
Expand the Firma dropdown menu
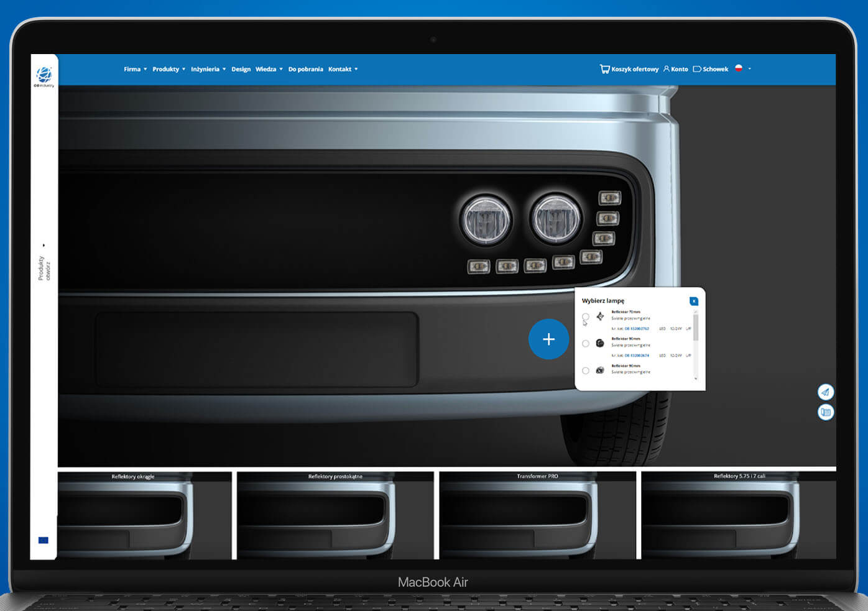pyautogui.click(x=135, y=69)
